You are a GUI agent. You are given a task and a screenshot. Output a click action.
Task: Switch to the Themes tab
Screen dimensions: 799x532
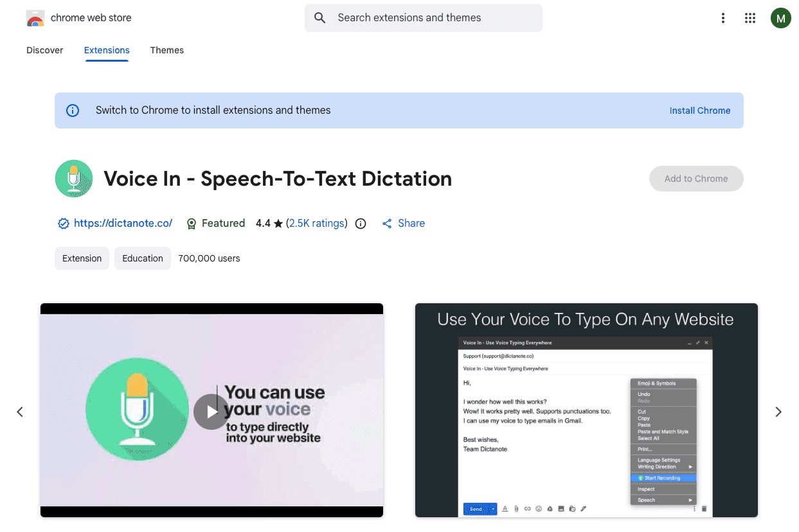[166, 50]
